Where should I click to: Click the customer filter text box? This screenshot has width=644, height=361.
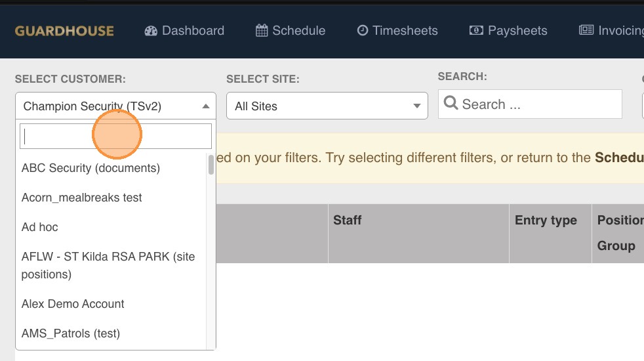tap(115, 136)
